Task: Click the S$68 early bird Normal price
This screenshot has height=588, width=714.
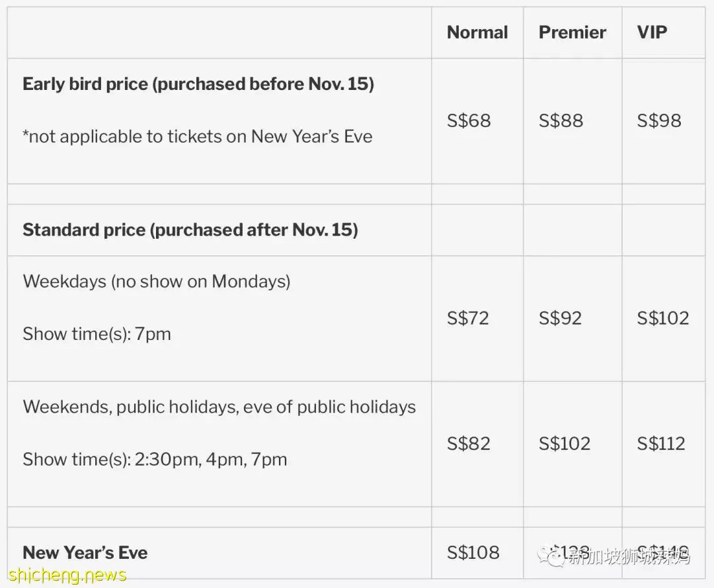Action: click(x=469, y=120)
